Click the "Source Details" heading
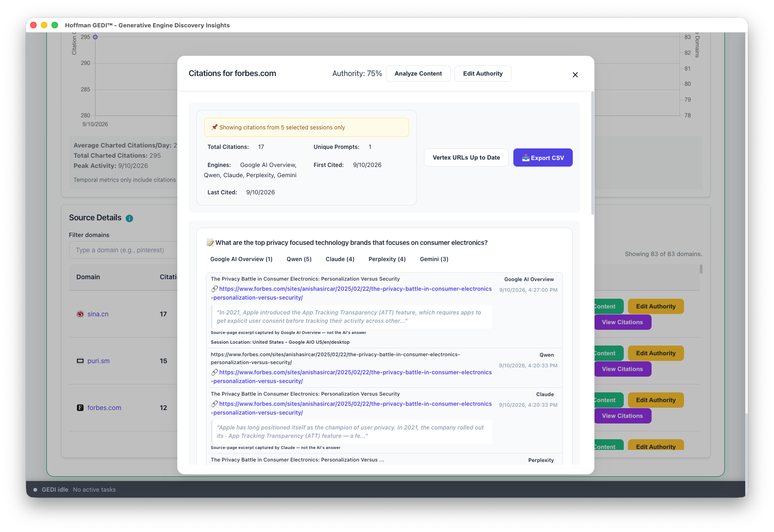Viewport: 774px width, 532px height. (95, 218)
